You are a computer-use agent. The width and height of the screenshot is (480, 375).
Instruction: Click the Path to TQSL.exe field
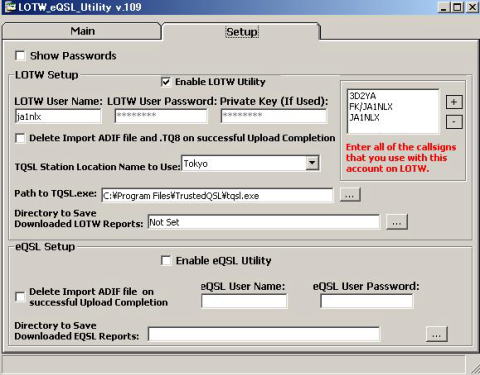(217, 196)
